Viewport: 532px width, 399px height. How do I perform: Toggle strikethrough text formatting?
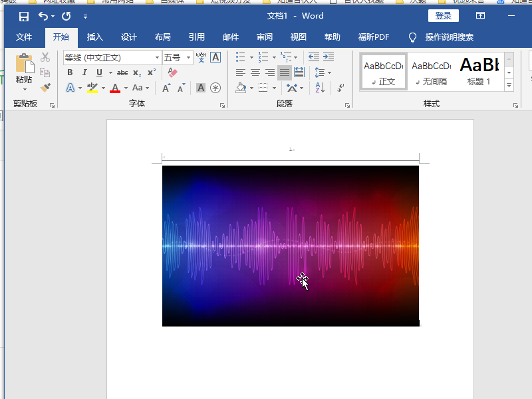(x=122, y=72)
